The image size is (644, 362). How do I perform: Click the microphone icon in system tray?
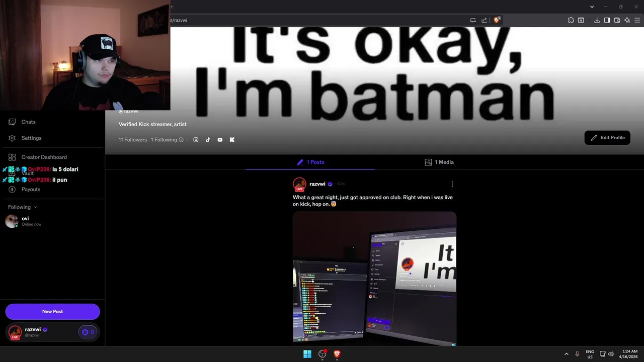577,354
